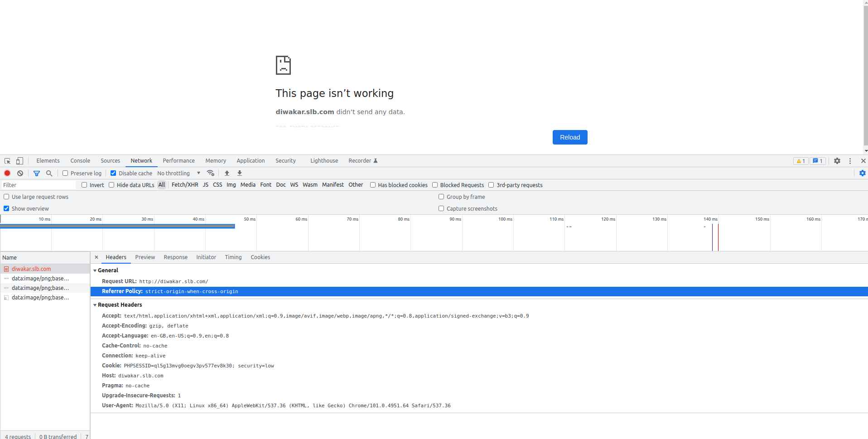Collapse the General section
The width and height of the screenshot is (868, 439).
[x=95, y=270]
